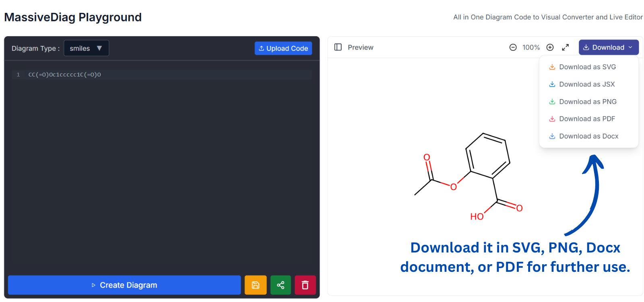The image size is (644, 302).
Task: Collapse the Download dropdown button
Action: (608, 48)
